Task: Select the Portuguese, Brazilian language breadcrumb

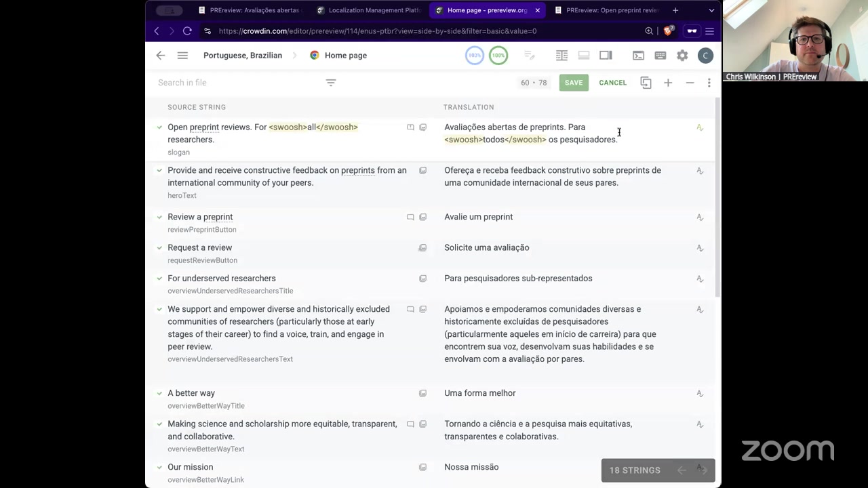Action: (x=242, y=56)
